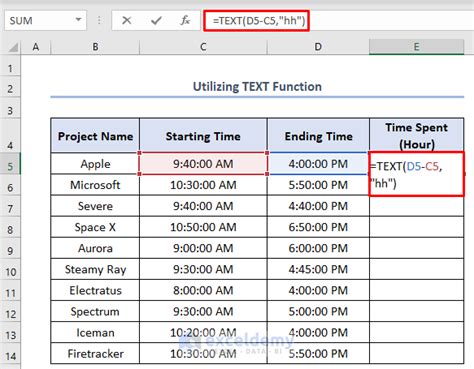
Task: Select the 'Microsoft' cell
Action: pos(95,185)
